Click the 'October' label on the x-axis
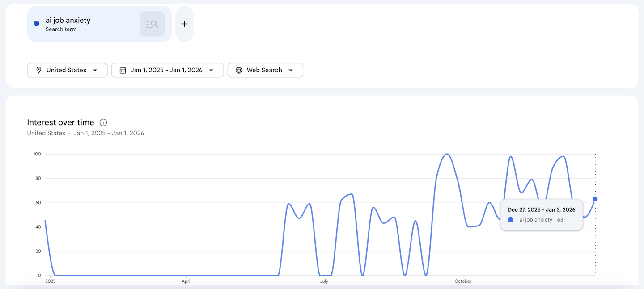The image size is (644, 289). point(463,281)
